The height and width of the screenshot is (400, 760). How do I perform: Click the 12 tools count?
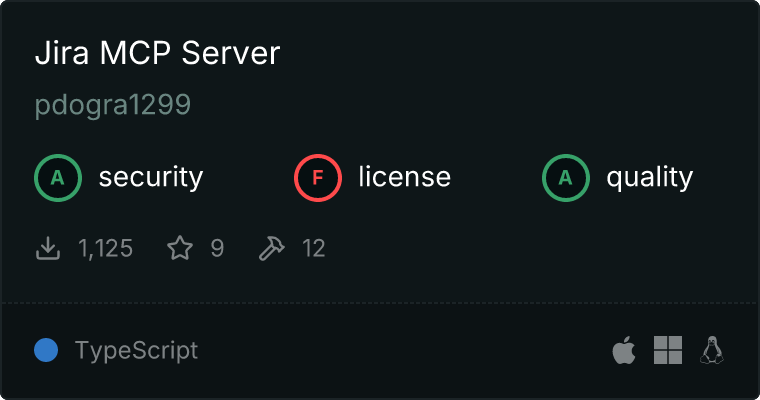[313, 248]
